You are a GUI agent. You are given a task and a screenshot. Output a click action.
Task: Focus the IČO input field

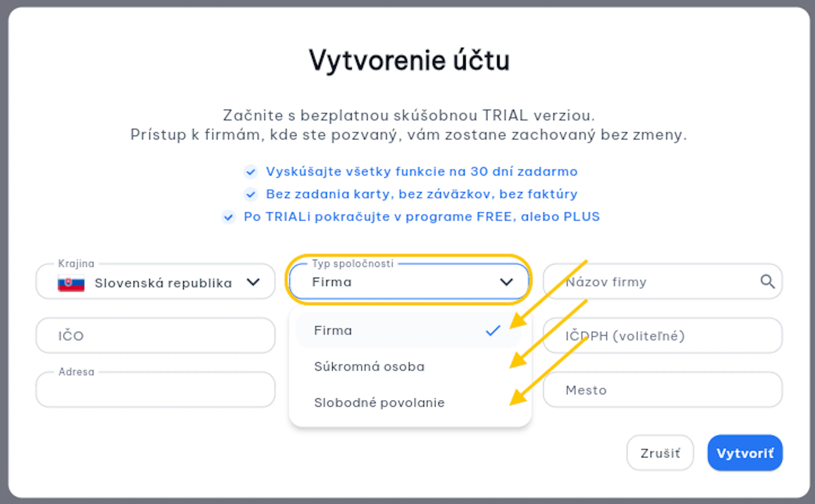click(x=155, y=336)
